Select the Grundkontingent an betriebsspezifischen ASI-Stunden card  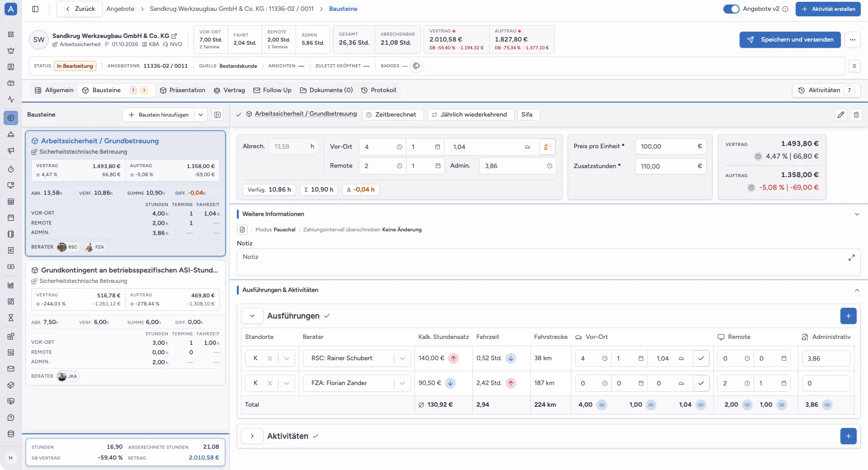click(x=125, y=322)
